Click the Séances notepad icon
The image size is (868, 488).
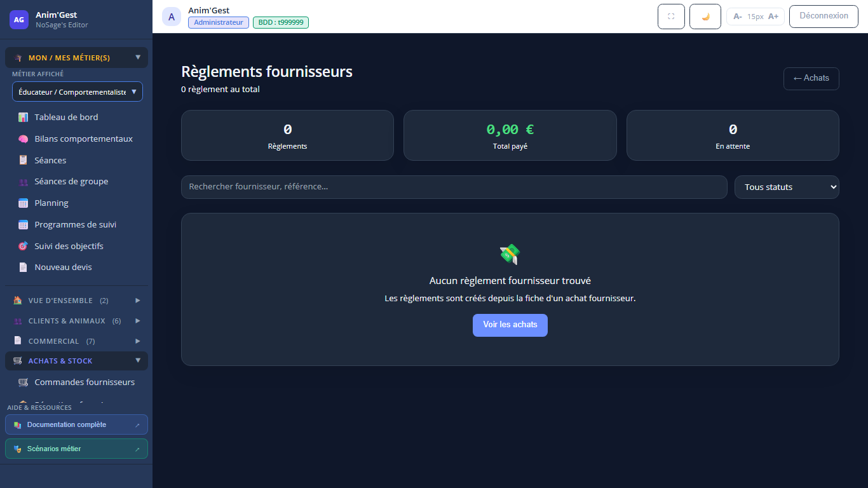tap(23, 160)
